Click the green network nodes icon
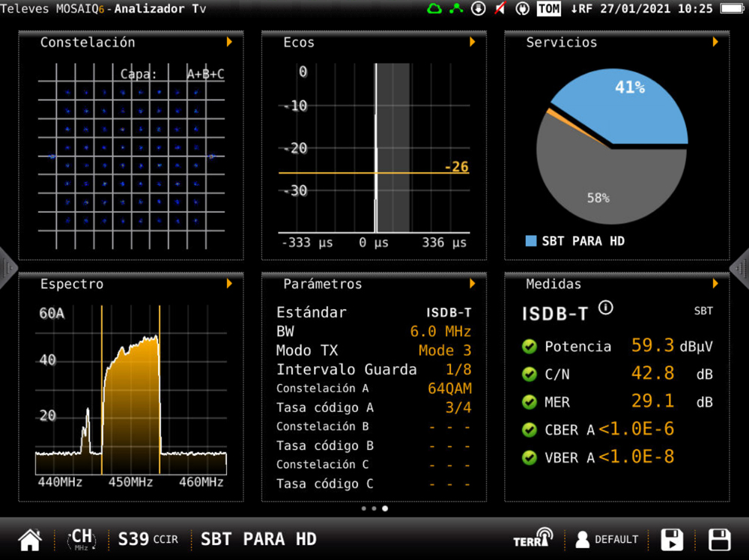749x560 pixels. (456, 8)
